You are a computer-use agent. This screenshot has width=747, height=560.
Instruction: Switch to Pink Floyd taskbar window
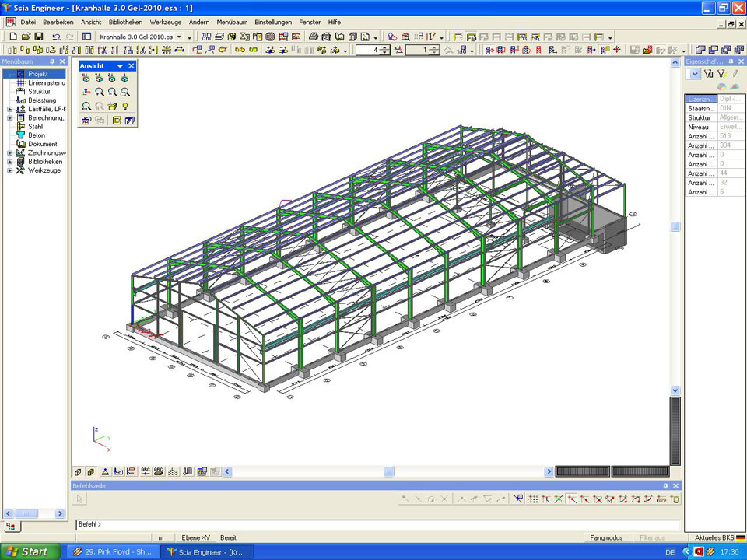[x=113, y=551]
